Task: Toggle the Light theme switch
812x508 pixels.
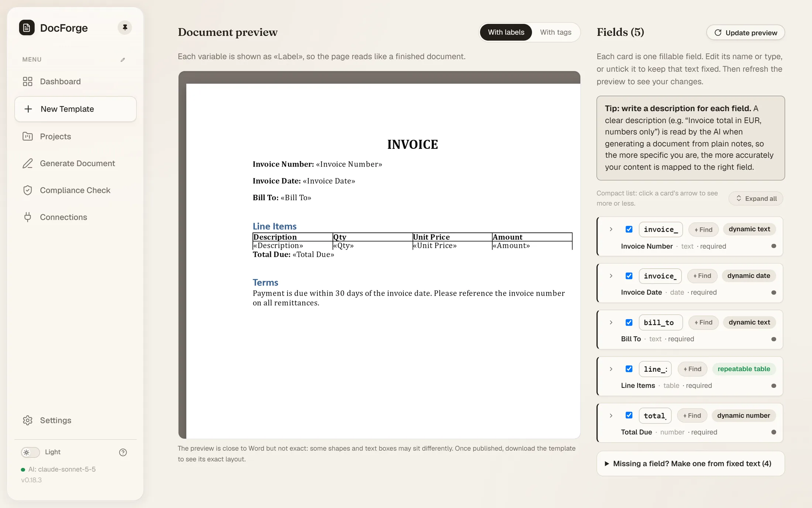Action: (x=30, y=452)
